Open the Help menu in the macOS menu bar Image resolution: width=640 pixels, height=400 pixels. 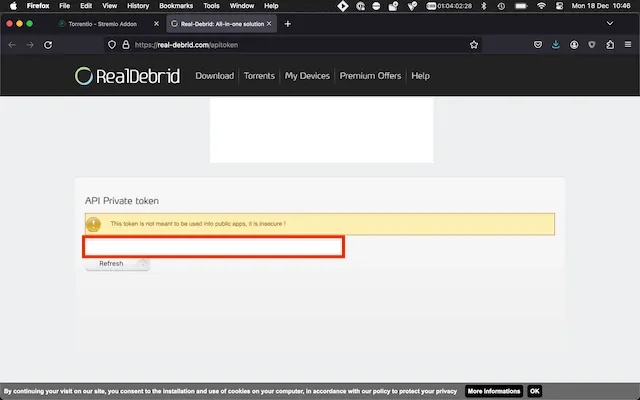[271, 6]
